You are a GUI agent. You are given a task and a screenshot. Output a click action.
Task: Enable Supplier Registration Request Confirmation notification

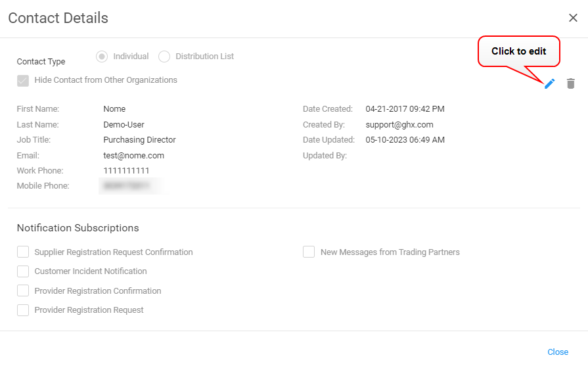23,252
